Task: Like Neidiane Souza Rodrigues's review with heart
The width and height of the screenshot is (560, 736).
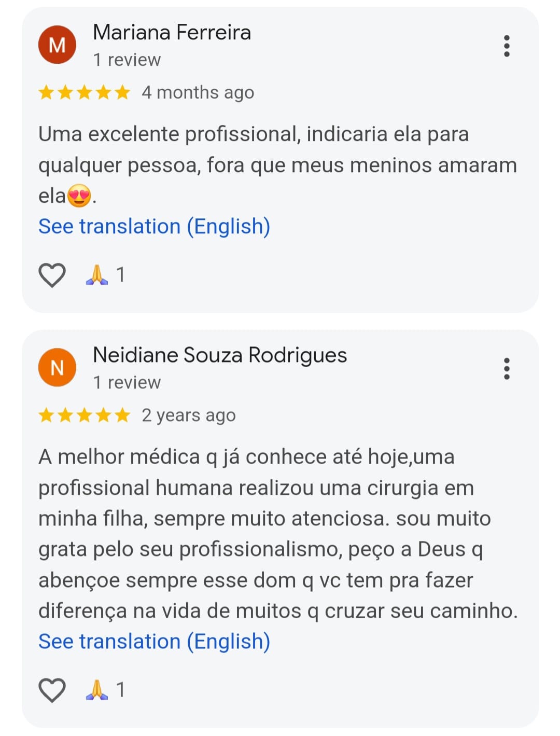Action: 52,690
